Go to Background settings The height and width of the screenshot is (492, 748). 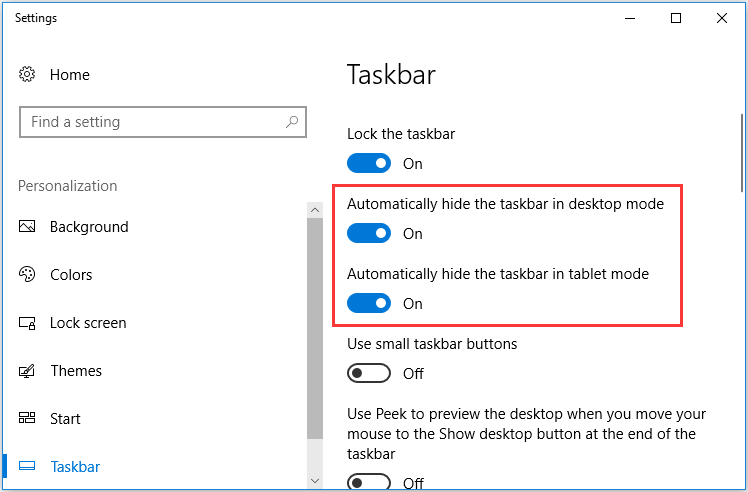click(x=89, y=227)
